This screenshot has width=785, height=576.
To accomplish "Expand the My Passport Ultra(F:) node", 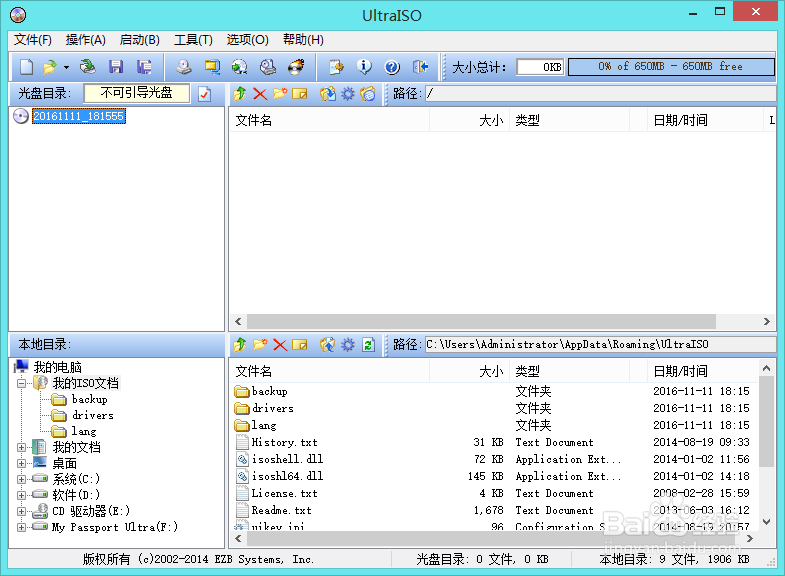I will point(22,527).
